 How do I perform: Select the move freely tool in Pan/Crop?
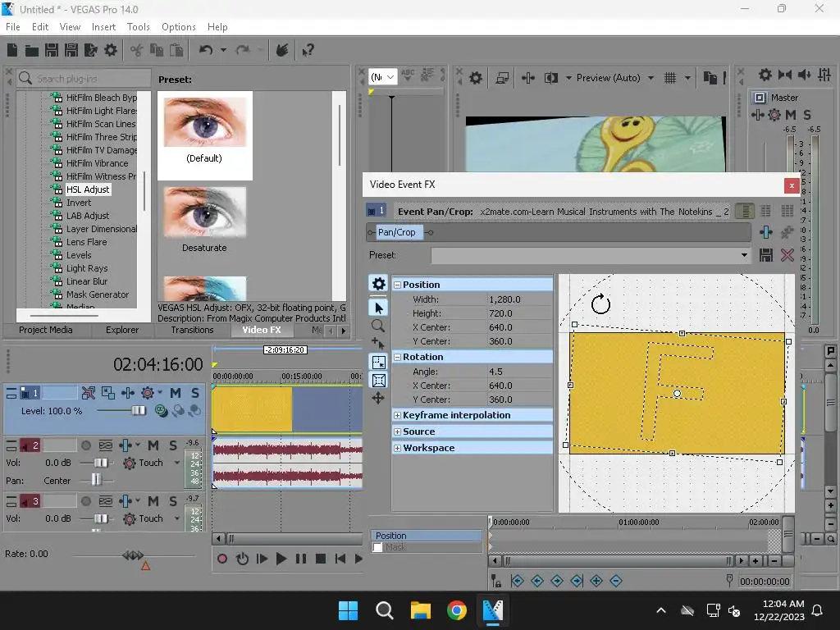pyautogui.click(x=378, y=398)
